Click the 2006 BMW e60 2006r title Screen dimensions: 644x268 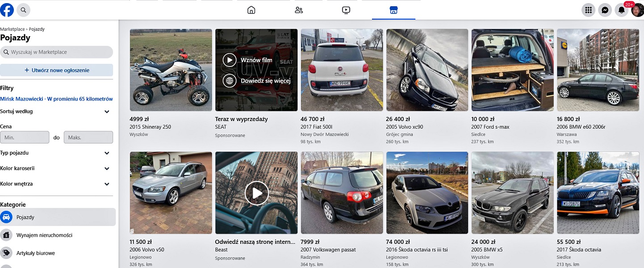581,127
